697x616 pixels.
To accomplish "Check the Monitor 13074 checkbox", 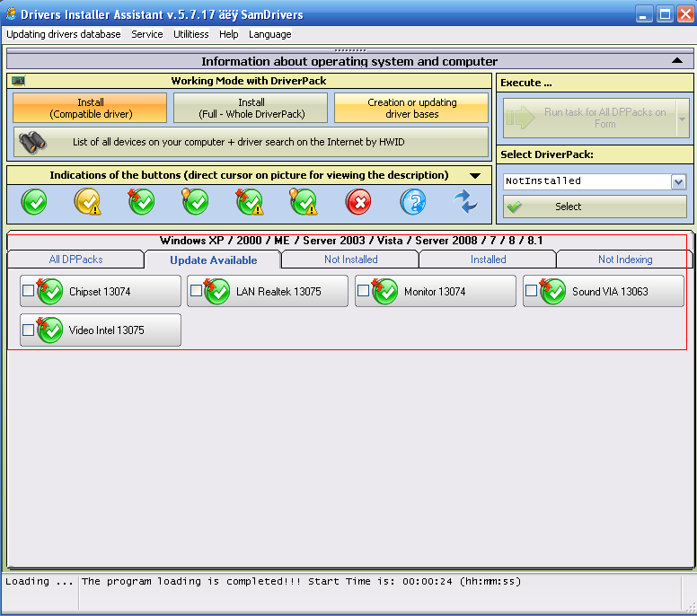I will (363, 291).
